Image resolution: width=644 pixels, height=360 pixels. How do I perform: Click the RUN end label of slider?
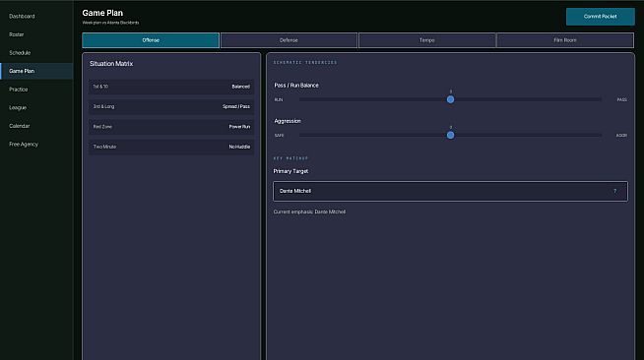279,99
